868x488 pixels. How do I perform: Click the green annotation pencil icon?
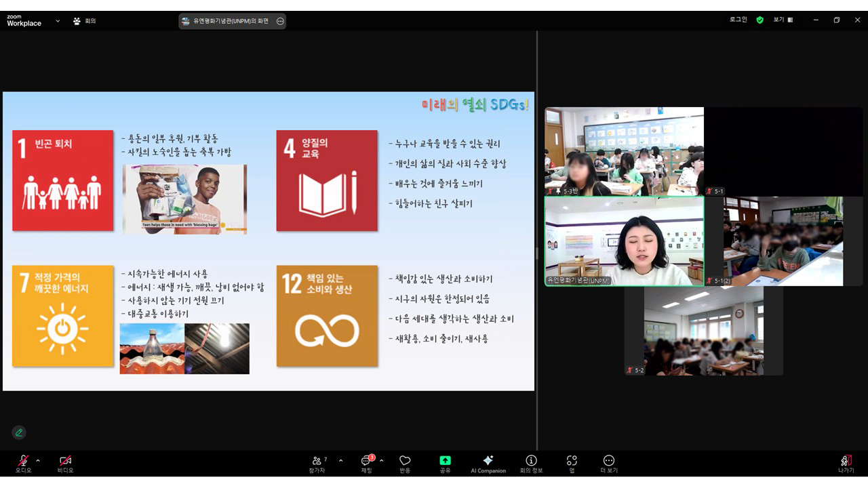tap(19, 432)
